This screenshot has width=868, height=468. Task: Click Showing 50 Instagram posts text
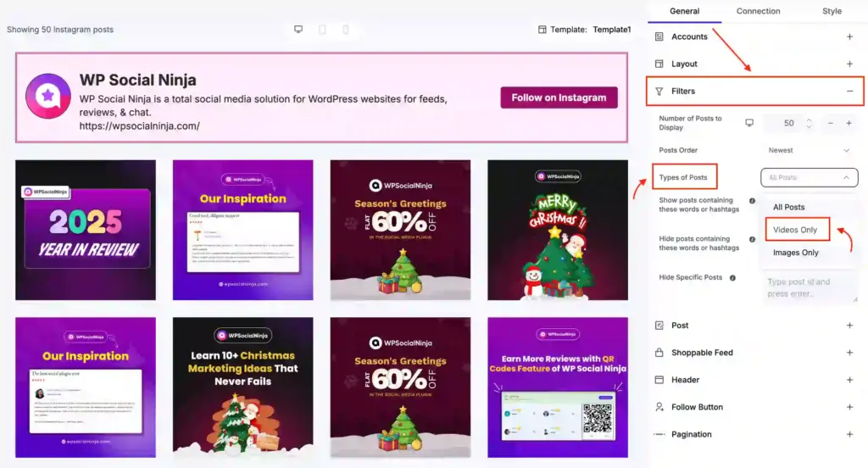(x=60, y=30)
